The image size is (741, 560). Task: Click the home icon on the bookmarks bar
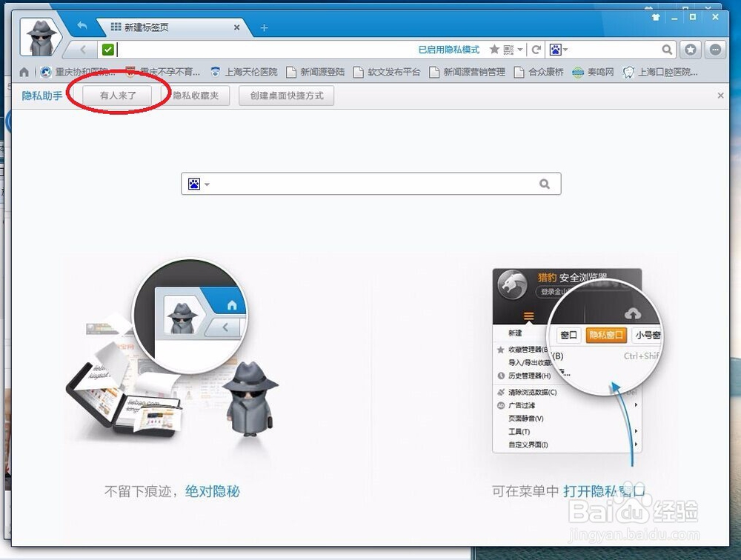click(x=24, y=72)
